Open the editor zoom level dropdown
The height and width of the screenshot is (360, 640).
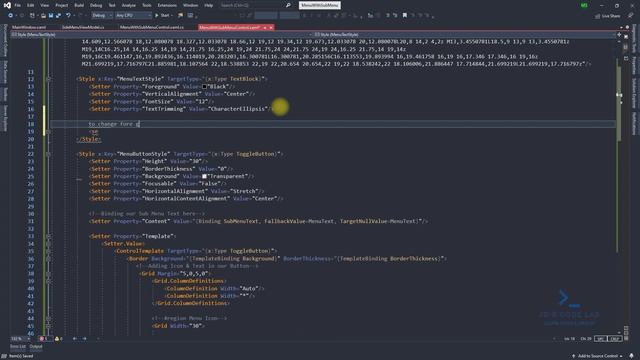[20, 339]
